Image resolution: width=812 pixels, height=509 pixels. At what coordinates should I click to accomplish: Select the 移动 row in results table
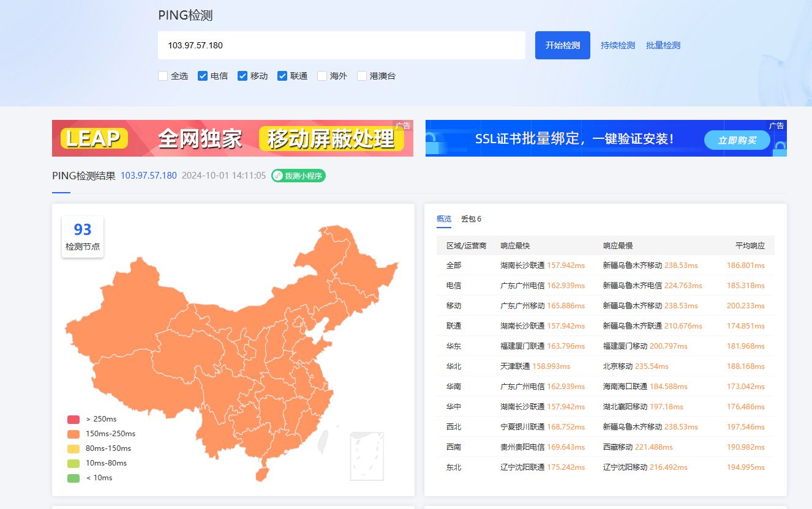[x=606, y=306]
